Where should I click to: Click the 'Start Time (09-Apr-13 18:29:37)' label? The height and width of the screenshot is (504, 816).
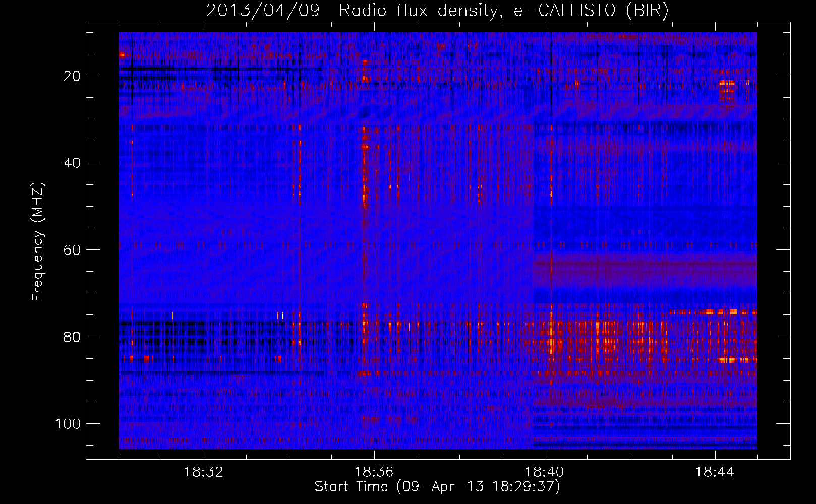[x=437, y=487]
